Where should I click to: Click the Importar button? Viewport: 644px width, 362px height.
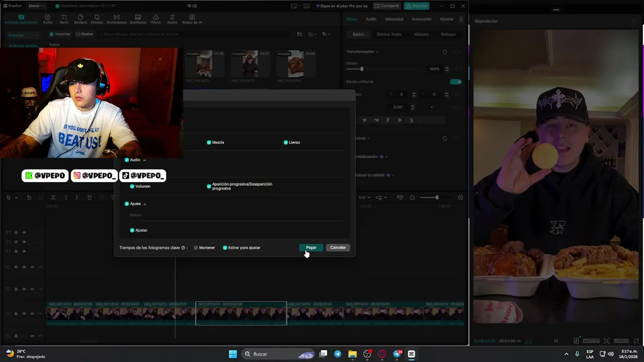point(60,34)
